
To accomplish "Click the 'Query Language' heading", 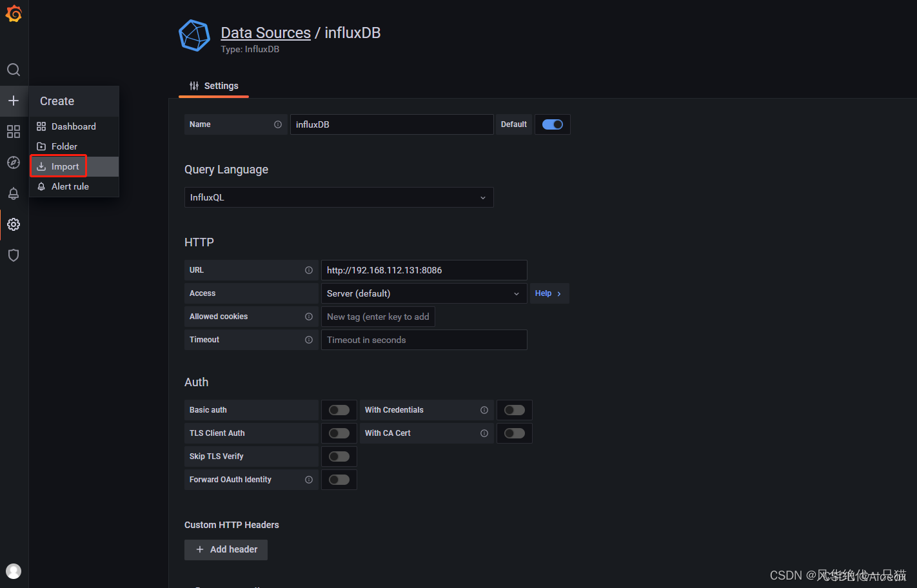I will click(226, 170).
